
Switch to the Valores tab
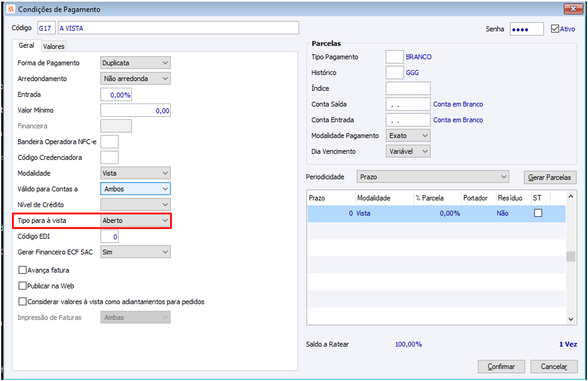tap(53, 46)
